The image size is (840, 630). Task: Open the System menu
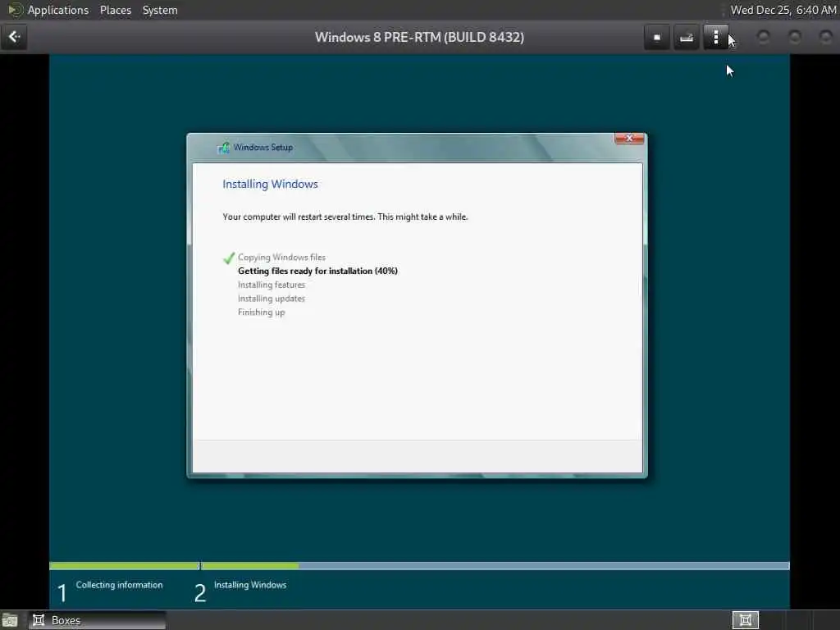(160, 10)
